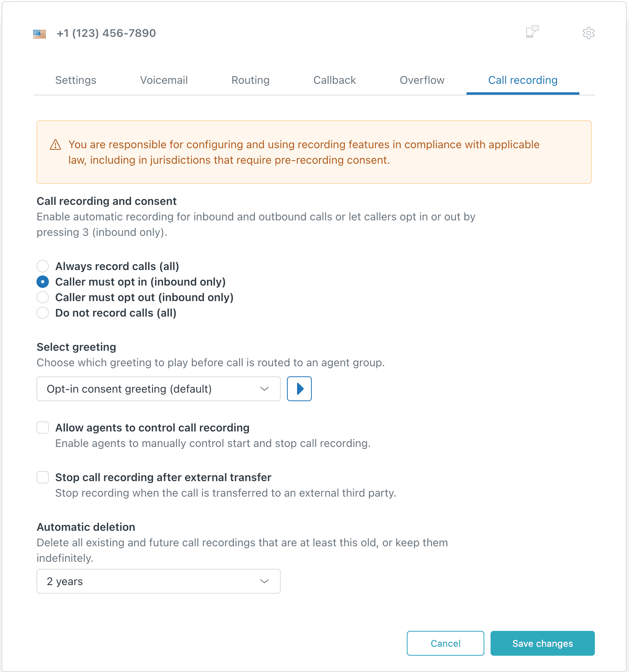
Task: Click the US flag icon next to the number
Action: pyautogui.click(x=40, y=33)
